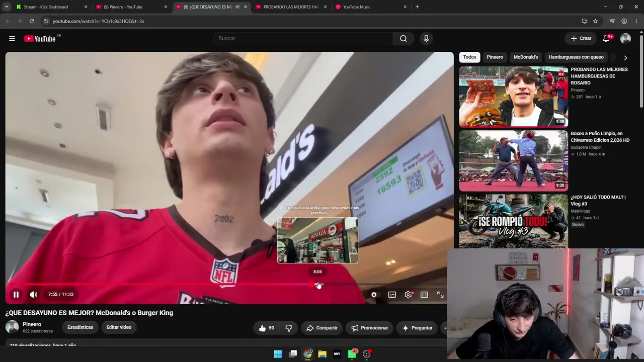Open Estadísticas for this video
The image size is (644, 362).
[80, 327]
